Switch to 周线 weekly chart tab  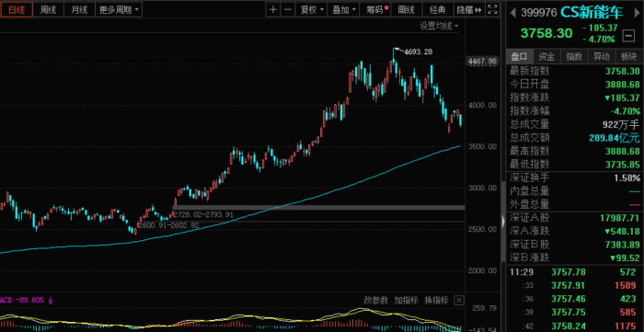pyautogui.click(x=48, y=10)
